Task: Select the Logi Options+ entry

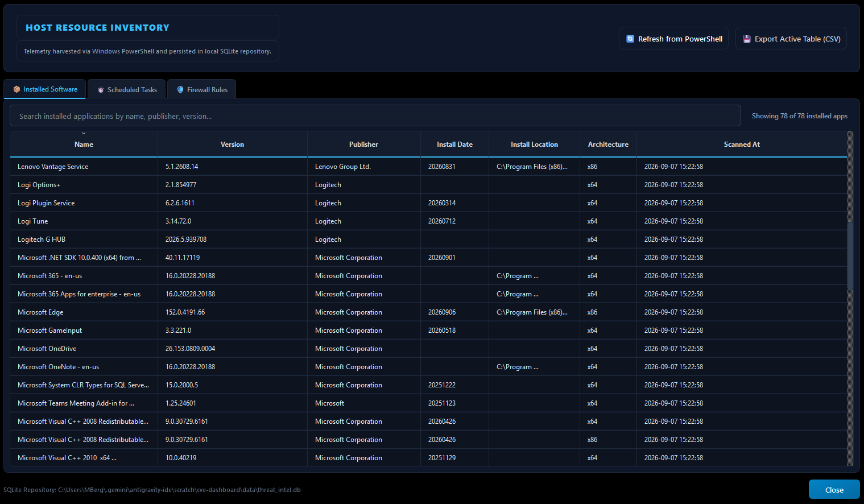Action: (x=428, y=185)
